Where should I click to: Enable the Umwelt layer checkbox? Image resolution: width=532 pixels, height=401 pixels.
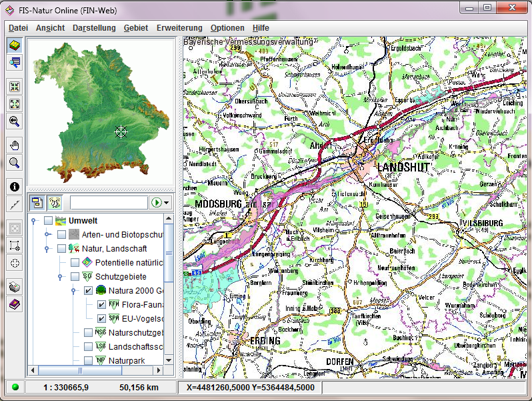48,221
